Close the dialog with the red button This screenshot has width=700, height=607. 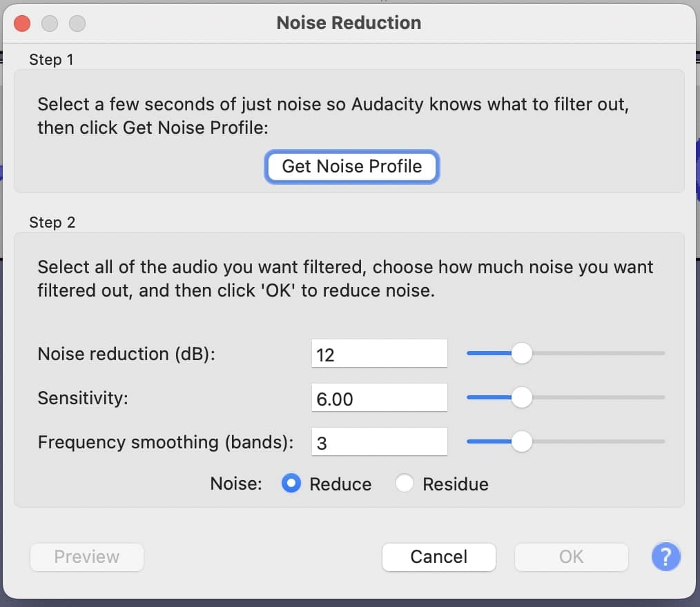click(21, 23)
